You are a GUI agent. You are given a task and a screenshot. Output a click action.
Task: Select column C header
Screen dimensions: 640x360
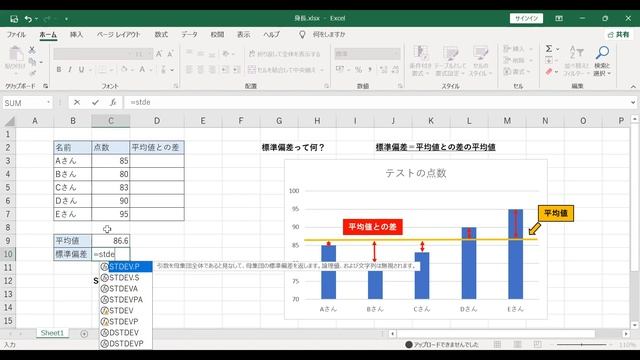click(x=111, y=121)
